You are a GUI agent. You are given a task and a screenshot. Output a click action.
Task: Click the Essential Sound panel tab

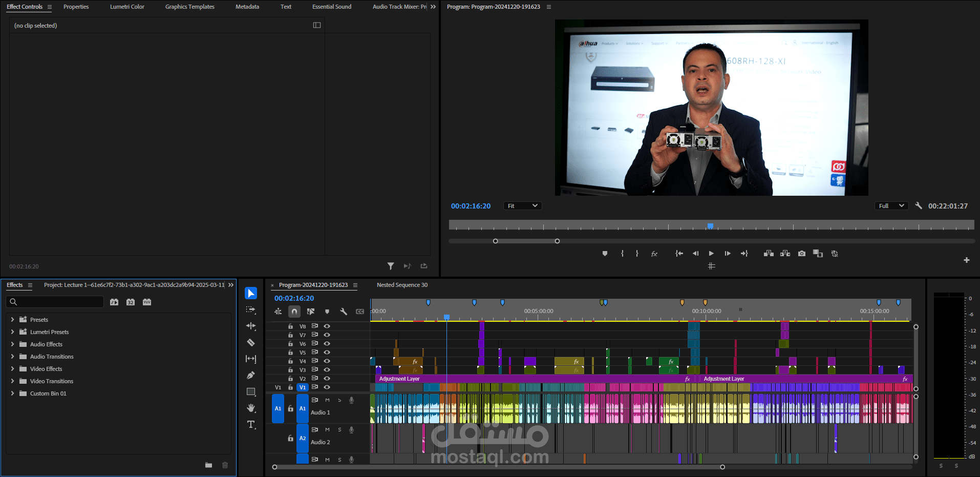332,7
